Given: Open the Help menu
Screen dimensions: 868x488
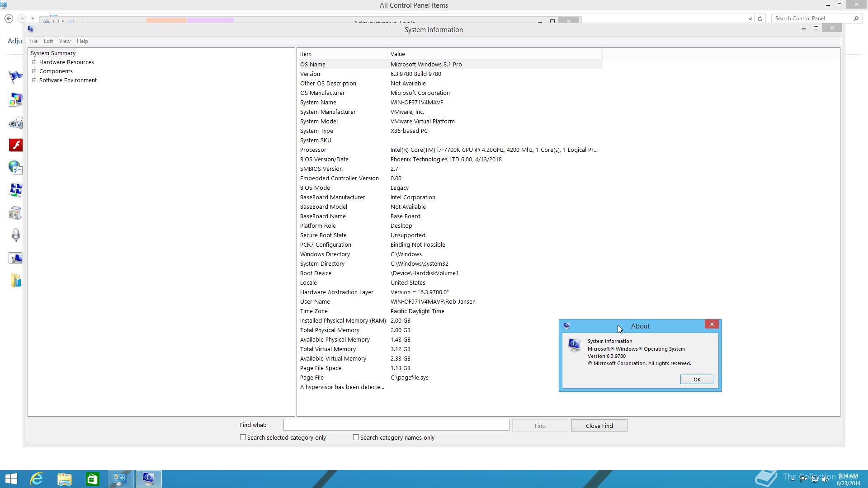Looking at the screenshot, I should click(x=82, y=41).
